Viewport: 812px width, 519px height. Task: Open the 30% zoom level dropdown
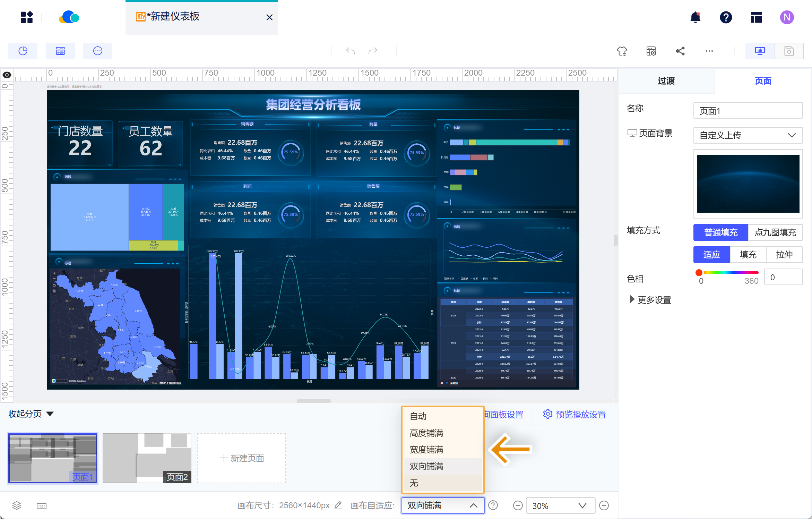point(560,505)
